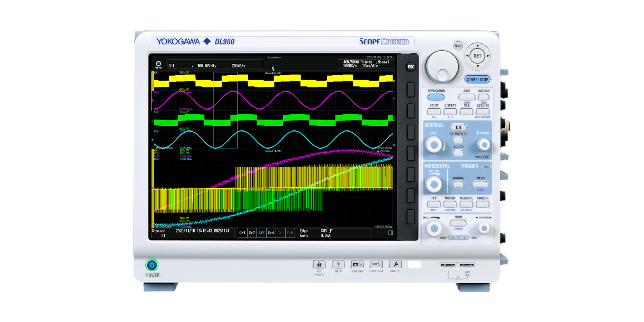Click the vertical SCALE knob
Viewport: 644px width, 322px height.
(434, 145)
